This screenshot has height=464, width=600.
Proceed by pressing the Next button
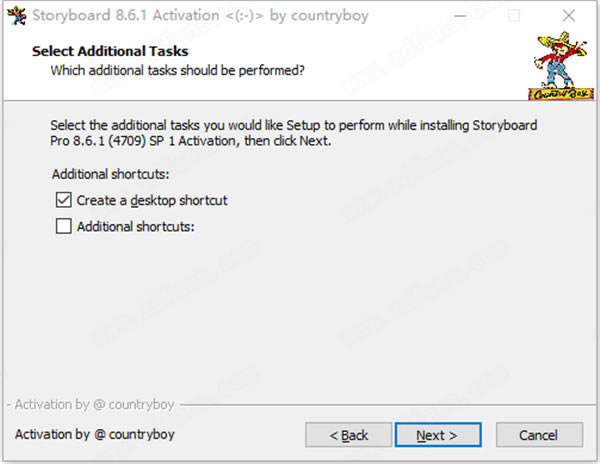click(x=437, y=435)
